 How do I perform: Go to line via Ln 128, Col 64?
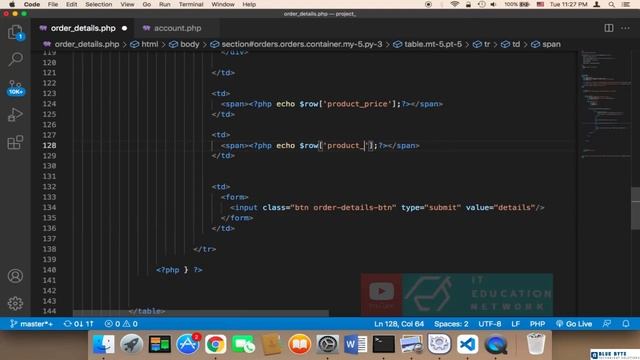(x=399, y=324)
